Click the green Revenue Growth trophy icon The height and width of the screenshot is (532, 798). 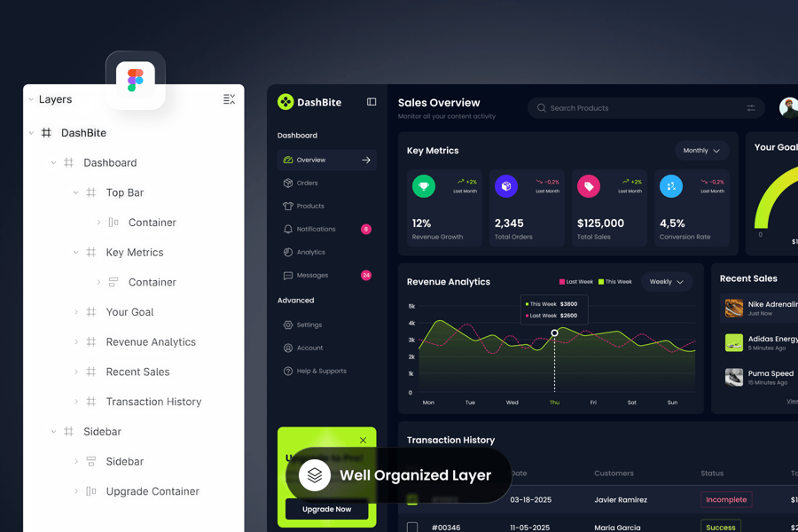pos(424,186)
